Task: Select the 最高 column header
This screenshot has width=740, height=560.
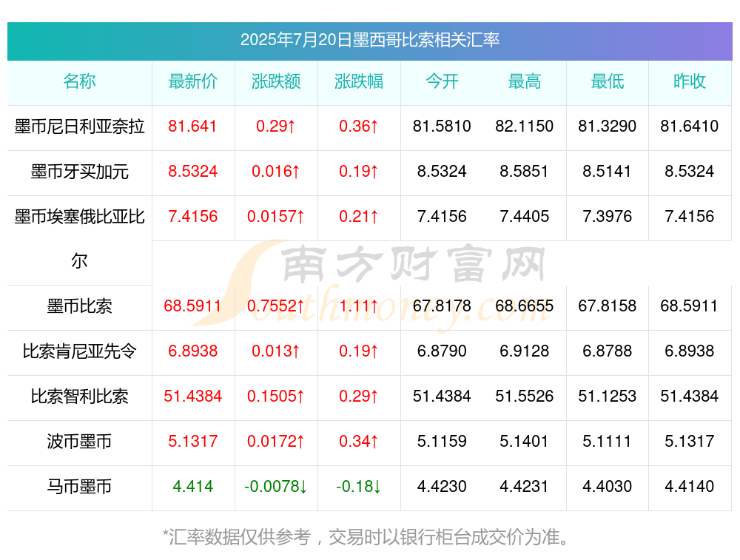Action: pos(525,81)
